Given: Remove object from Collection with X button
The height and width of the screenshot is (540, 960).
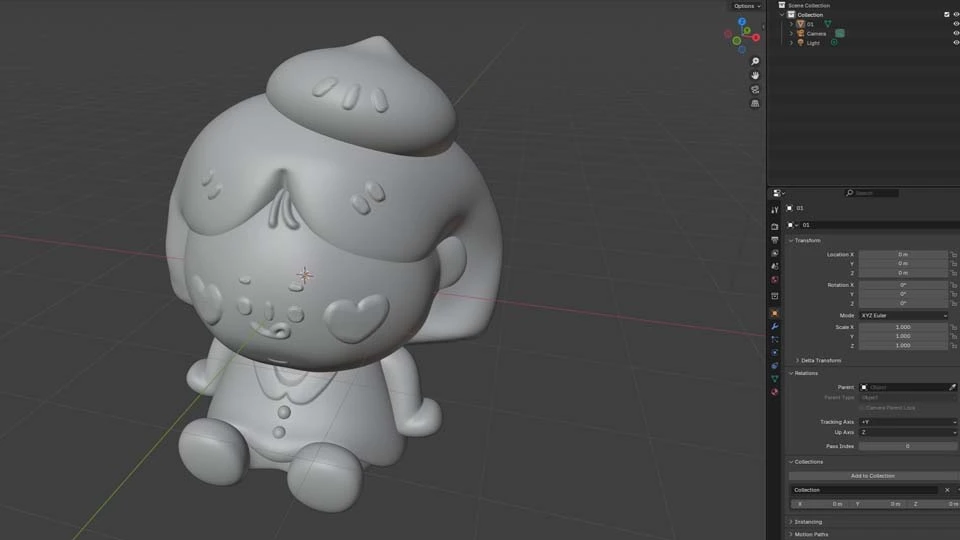Looking at the screenshot, I should pyautogui.click(x=947, y=490).
